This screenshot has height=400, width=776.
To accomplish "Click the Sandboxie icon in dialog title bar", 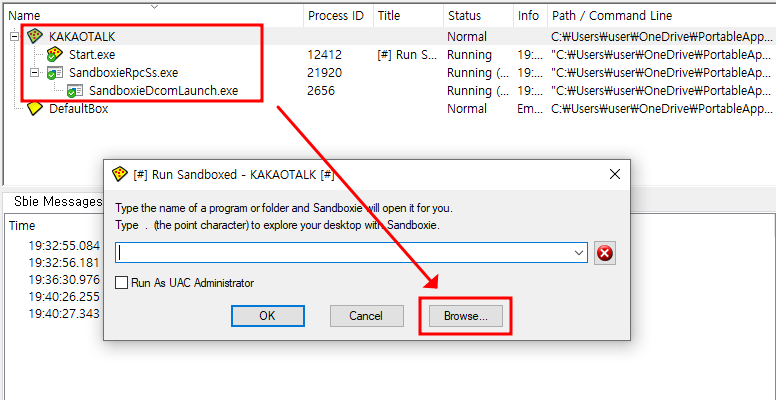I will (x=120, y=174).
